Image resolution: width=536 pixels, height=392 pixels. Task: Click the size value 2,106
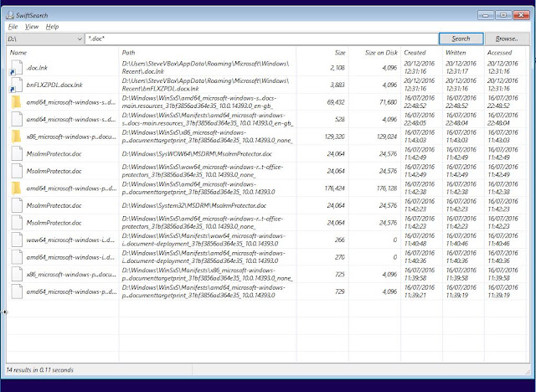pos(338,68)
